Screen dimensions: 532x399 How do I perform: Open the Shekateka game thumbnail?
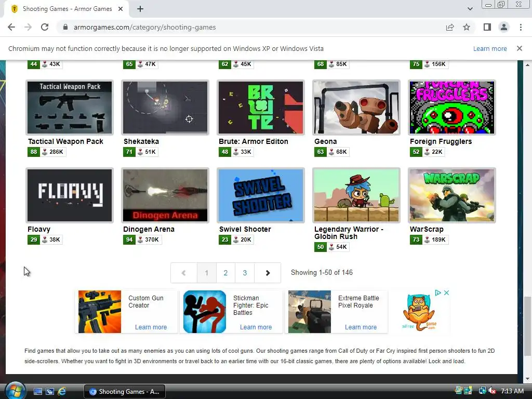tap(165, 108)
